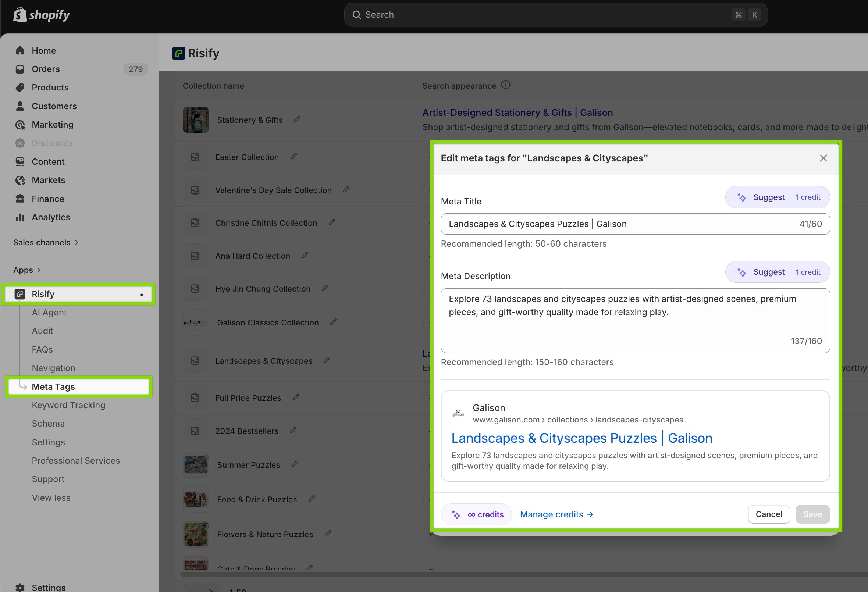This screenshot has height=592, width=868.
Task: Click the Flowers & Nature Puzzles thumbnail
Action: click(196, 534)
